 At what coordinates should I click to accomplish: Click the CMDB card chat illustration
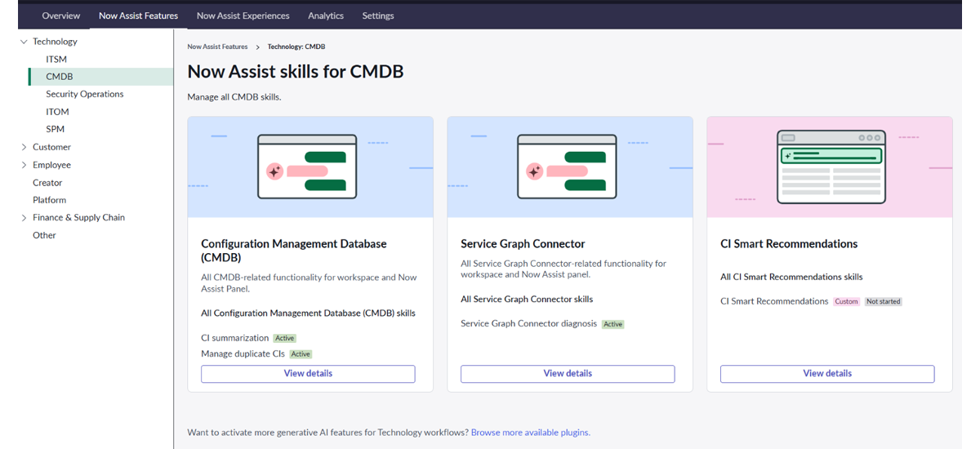[x=310, y=167]
